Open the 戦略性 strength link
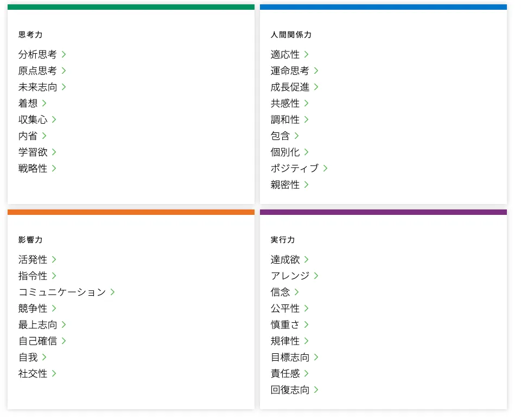 tap(33, 168)
